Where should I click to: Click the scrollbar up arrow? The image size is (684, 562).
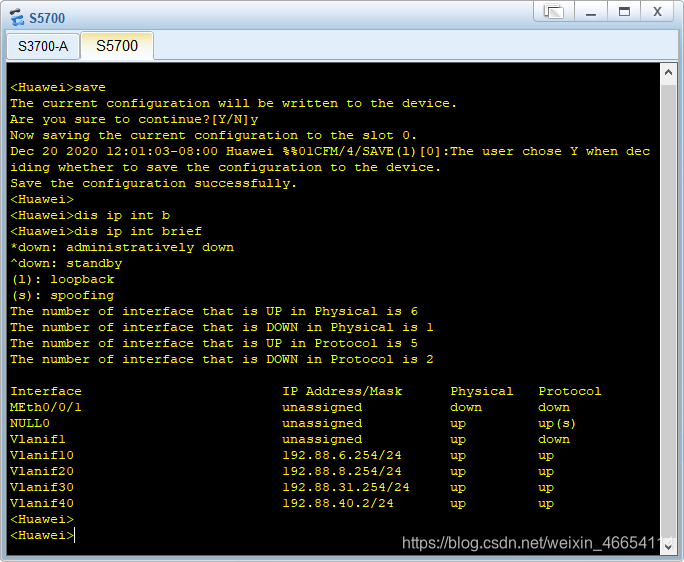pyautogui.click(x=668, y=72)
